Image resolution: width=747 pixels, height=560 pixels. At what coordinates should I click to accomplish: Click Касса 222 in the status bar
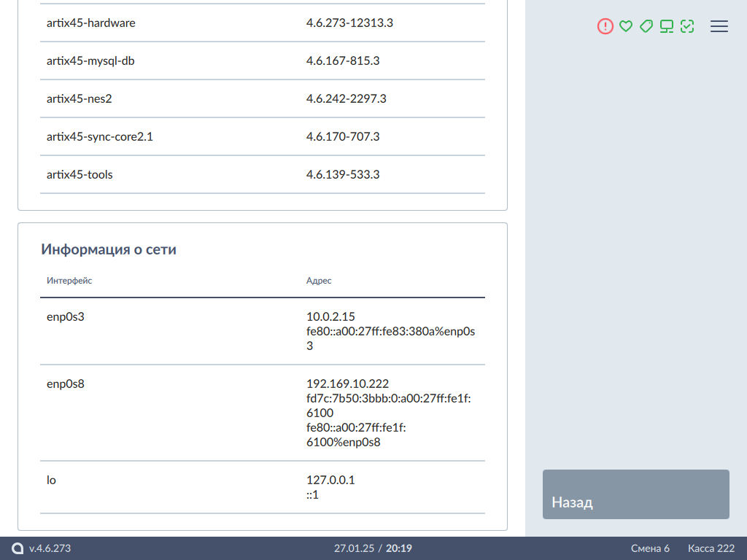pos(711,548)
